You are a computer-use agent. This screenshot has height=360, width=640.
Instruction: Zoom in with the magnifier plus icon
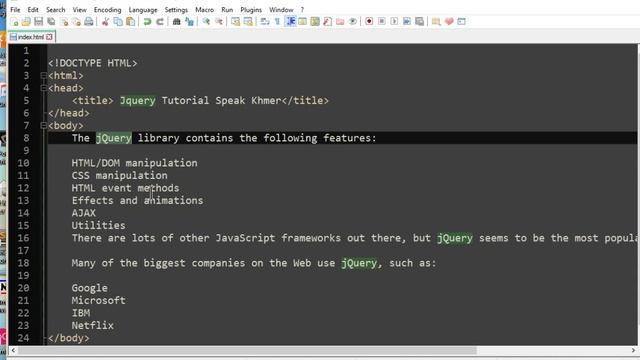pos(207,22)
